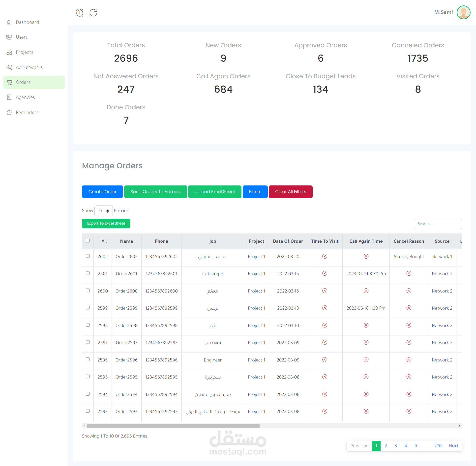476x466 pixels.
Task: Click the Reminders clock icon in sidebar
Action: click(9, 112)
